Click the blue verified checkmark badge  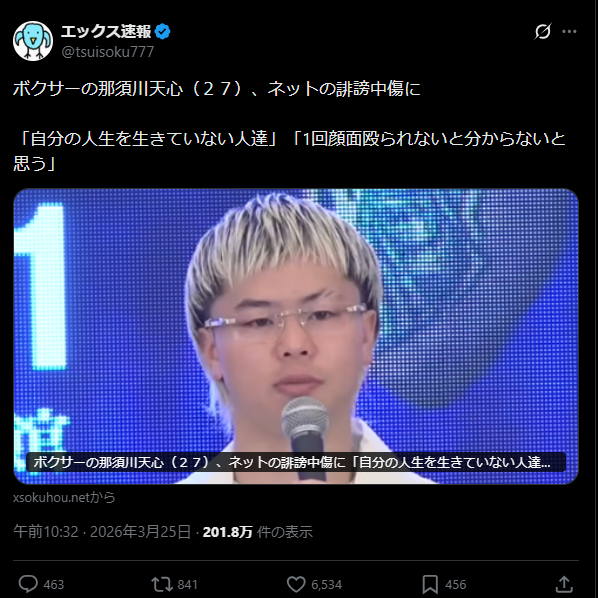(x=162, y=31)
